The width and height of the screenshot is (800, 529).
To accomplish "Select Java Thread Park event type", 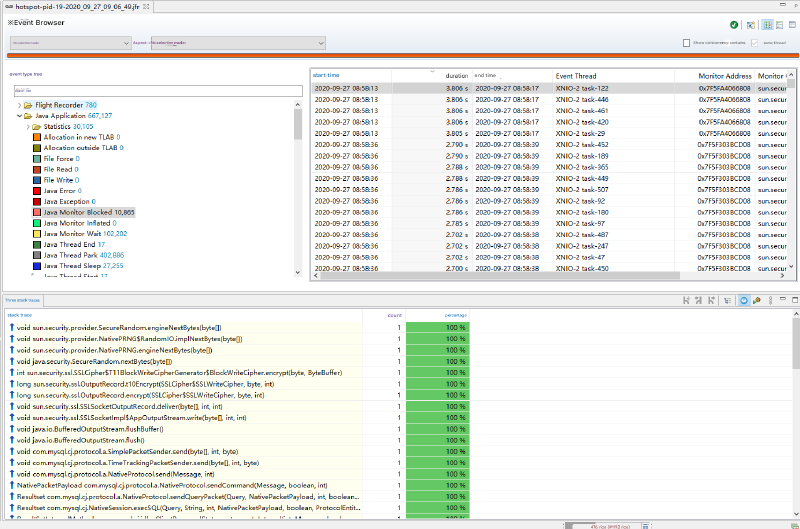I will click(x=76, y=255).
